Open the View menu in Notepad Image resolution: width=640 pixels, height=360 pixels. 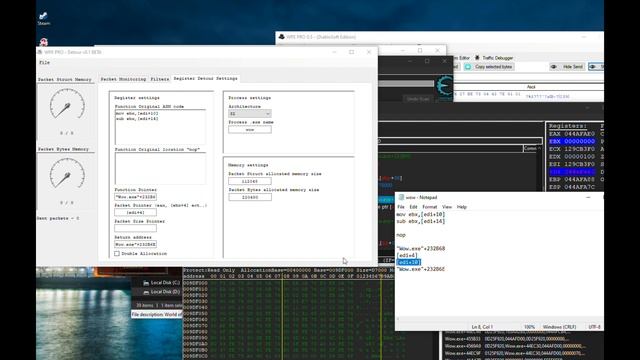pyautogui.click(x=447, y=207)
